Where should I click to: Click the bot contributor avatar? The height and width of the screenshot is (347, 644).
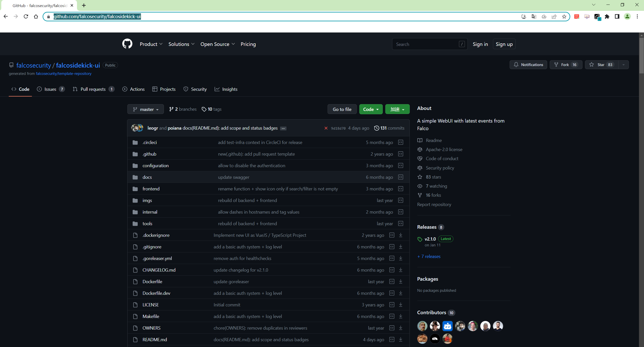[447, 326]
